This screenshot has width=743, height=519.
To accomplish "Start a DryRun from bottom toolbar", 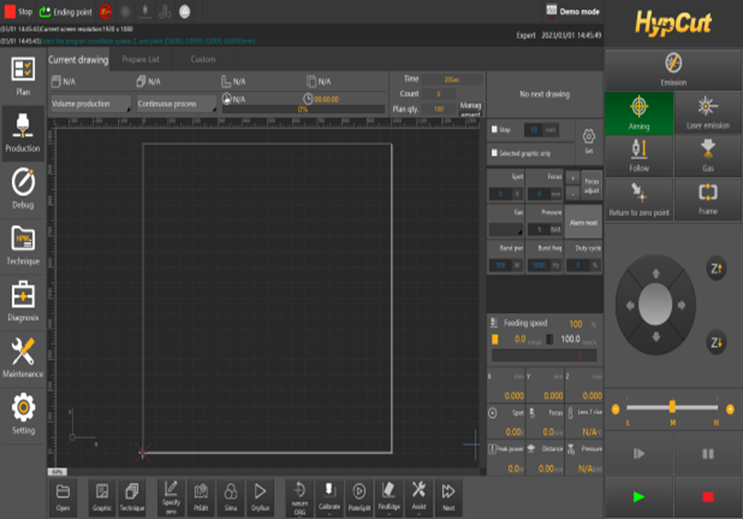I will [x=259, y=495].
